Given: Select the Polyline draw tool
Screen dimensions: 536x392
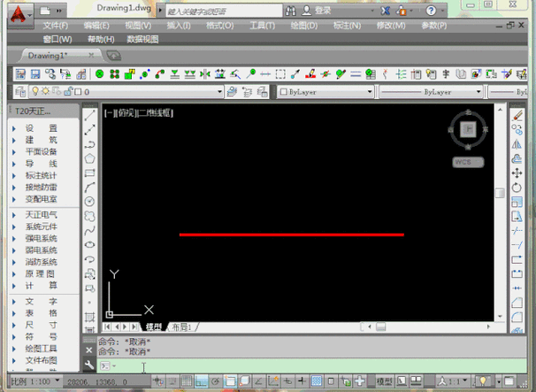Looking at the screenshot, I should click(x=89, y=144).
